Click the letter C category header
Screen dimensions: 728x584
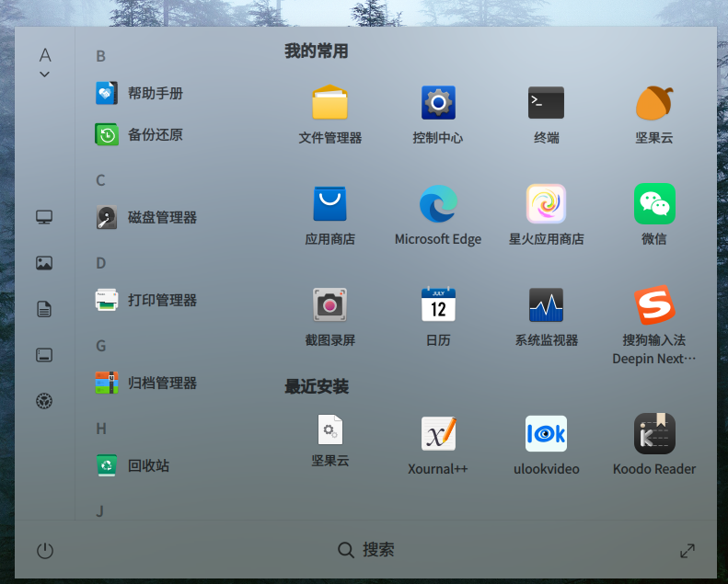pos(100,180)
